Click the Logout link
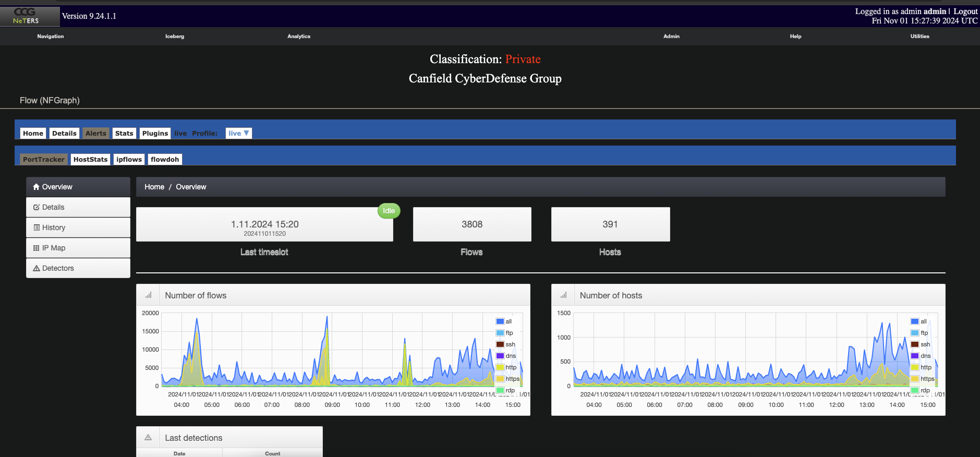The image size is (980, 457). pos(965,11)
